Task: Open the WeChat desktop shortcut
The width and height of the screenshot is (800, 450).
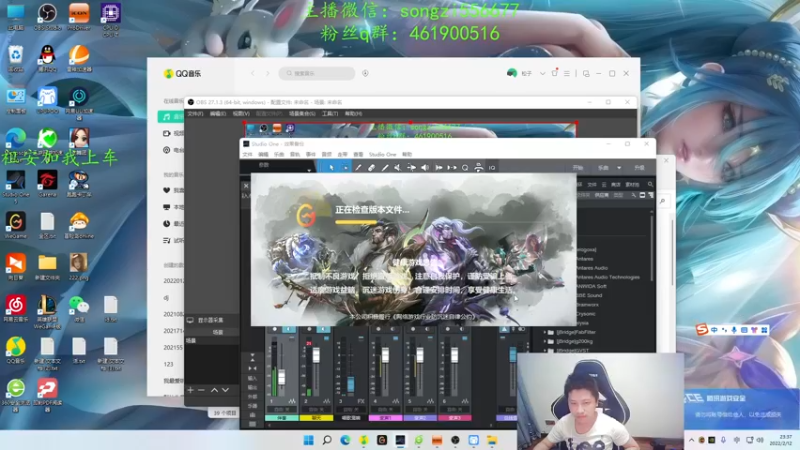Action: click(79, 309)
